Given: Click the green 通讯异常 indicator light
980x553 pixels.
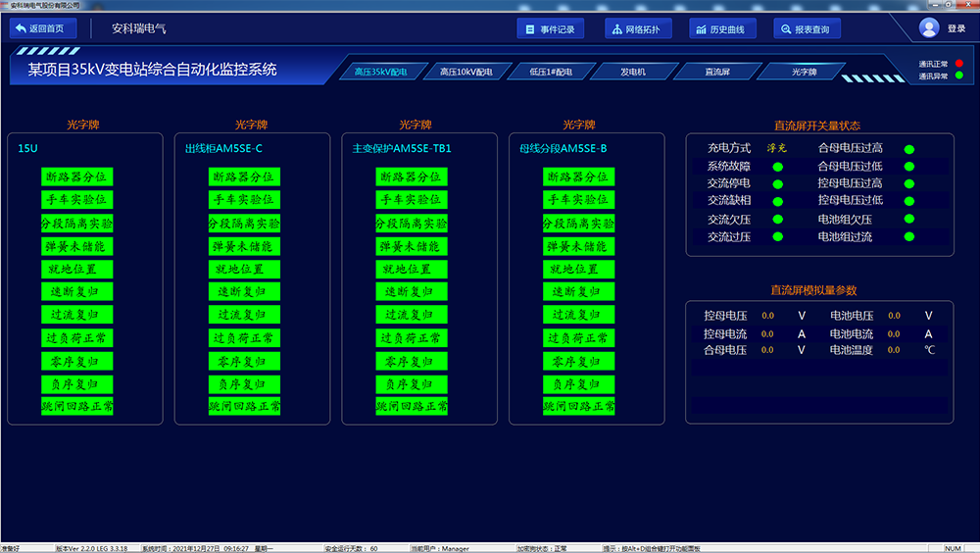Looking at the screenshot, I should coord(959,75).
